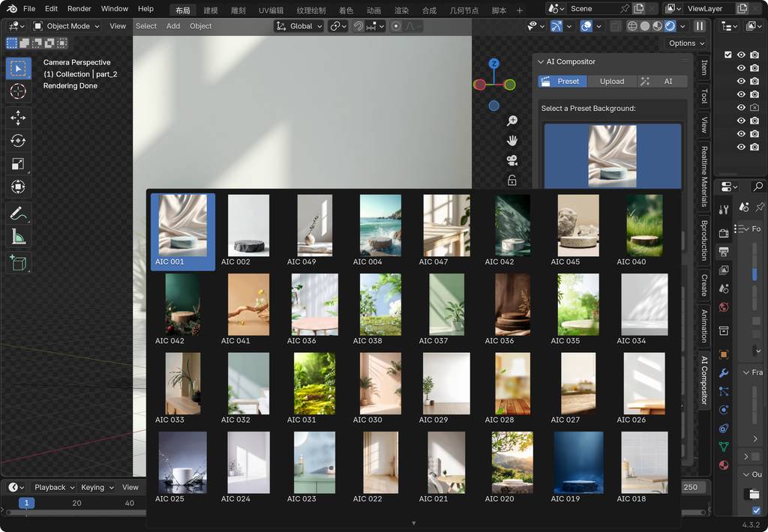
Task: Select the Annotate pencil tool
Action: pyautogui.click(x=19, y=214)
